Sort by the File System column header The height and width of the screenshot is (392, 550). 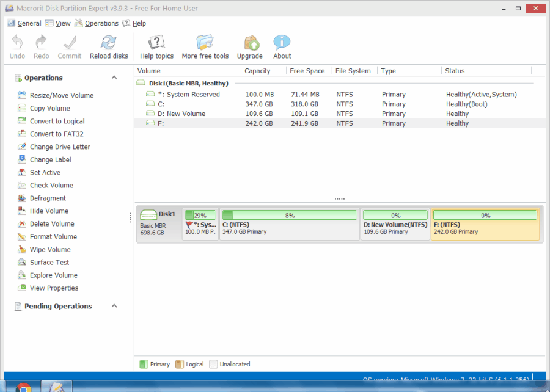354,71
